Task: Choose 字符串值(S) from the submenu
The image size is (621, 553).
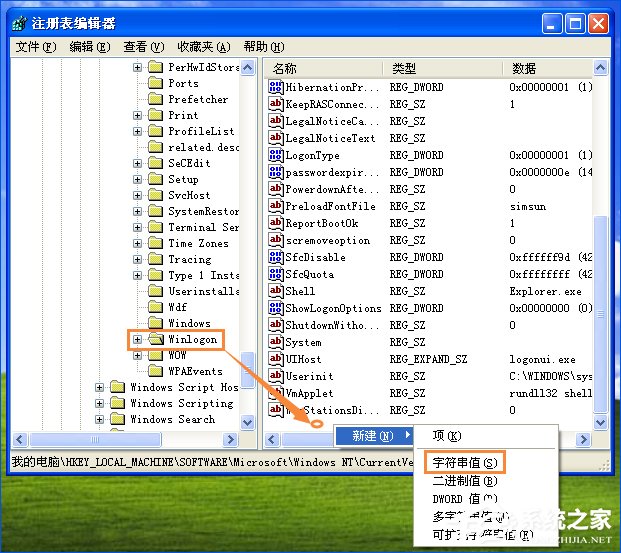Action: (465, 462)
